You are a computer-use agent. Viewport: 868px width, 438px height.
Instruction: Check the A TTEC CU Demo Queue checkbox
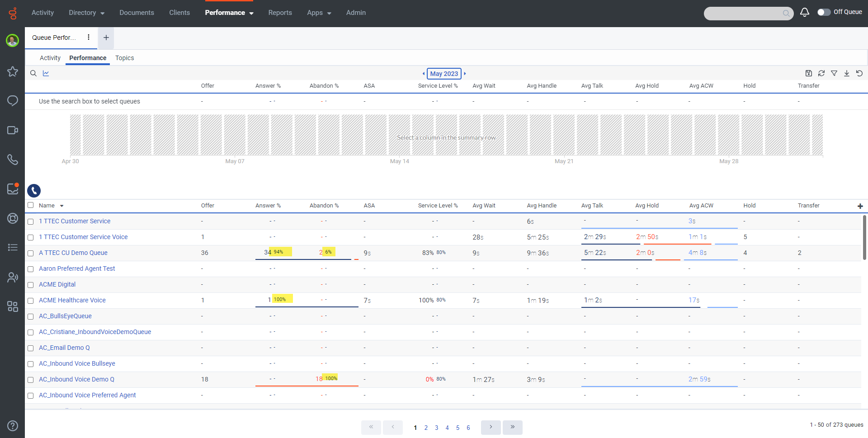click(x=31, y=253)
